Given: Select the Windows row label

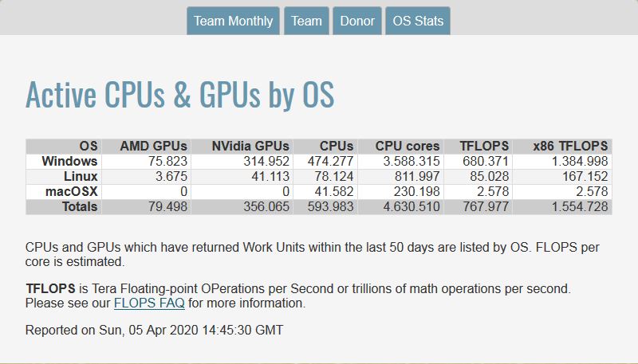Looking at the screenshot, I should click(69, 161).
